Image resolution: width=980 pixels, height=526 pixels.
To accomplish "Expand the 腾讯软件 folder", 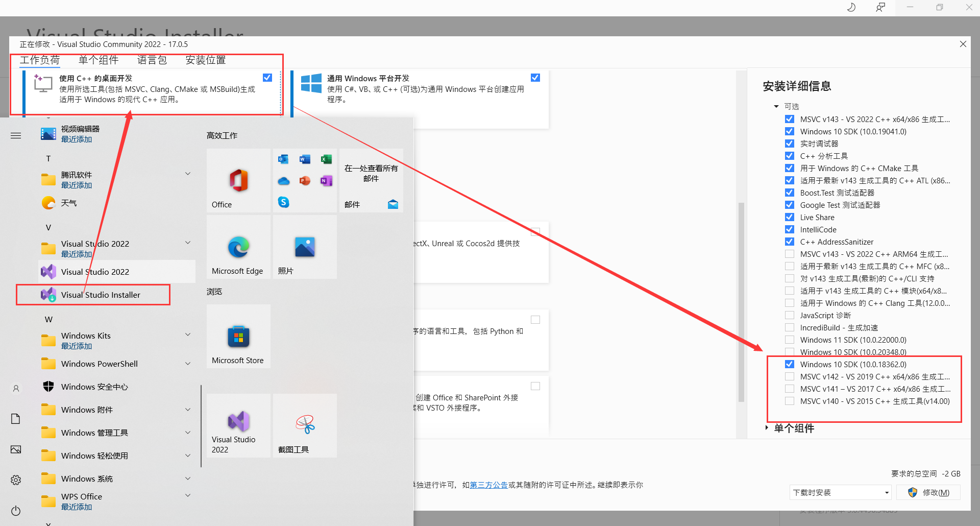I will tap(188, 174).
